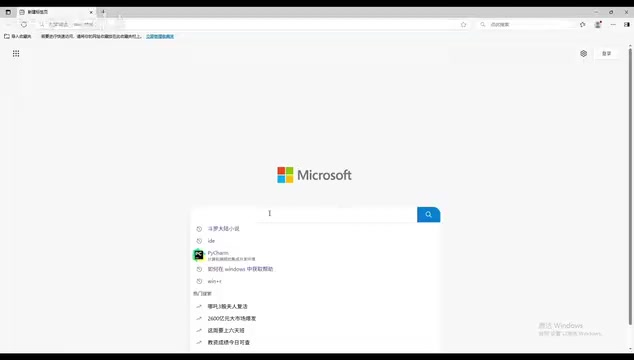Reload the page with the refresh icon
This screenshot has height=360, width=634.
click(x=24, y=24)
